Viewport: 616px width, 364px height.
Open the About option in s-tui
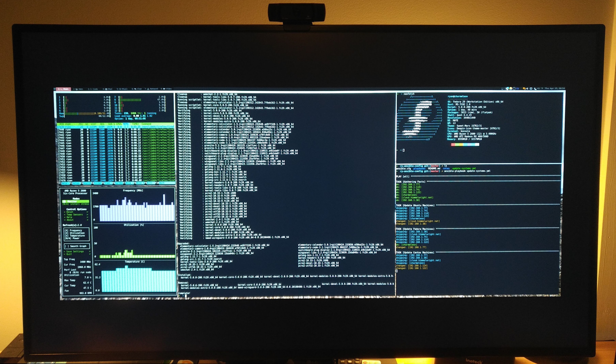click(70, 220)
